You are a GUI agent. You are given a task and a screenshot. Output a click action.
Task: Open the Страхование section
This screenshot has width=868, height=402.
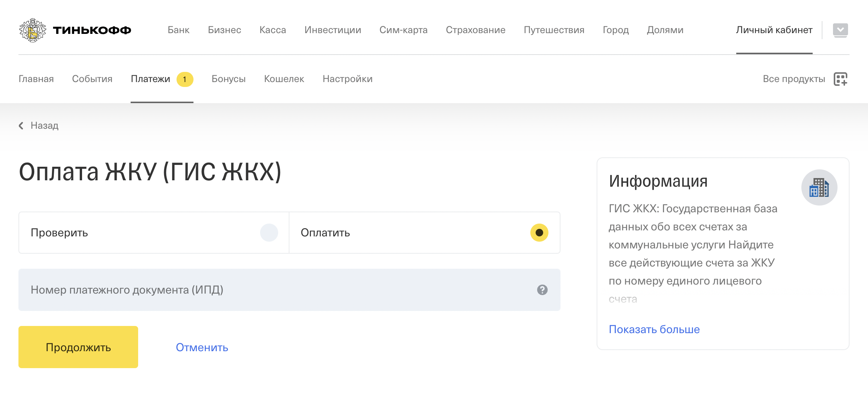click(475, 30)
